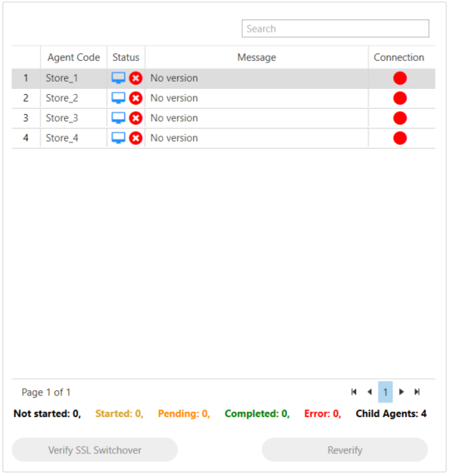450x476 pixels.
Task: Go to the next page
Action: 401,392
